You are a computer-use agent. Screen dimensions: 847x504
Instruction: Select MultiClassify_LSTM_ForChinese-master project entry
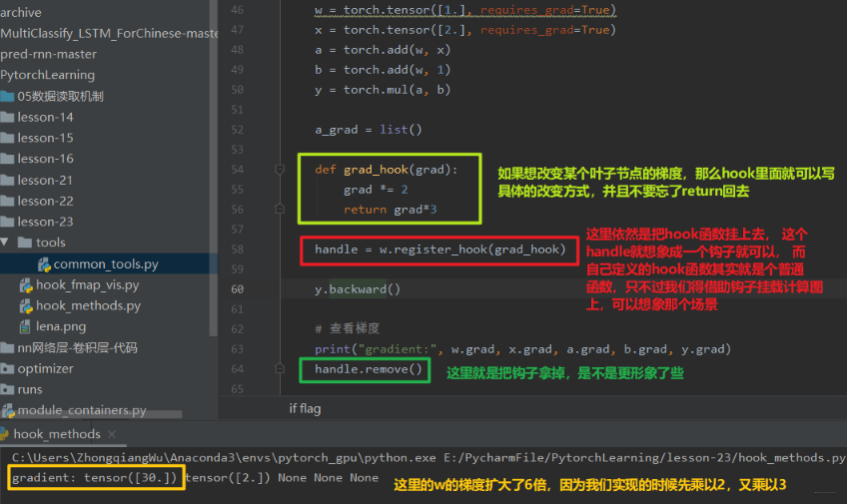click(109, 34)
